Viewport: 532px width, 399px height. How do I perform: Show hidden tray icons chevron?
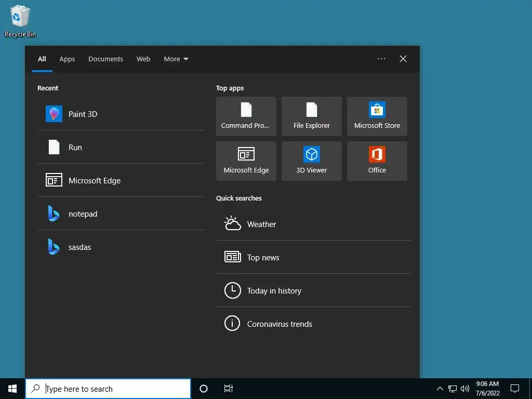(x=440, y=389)
